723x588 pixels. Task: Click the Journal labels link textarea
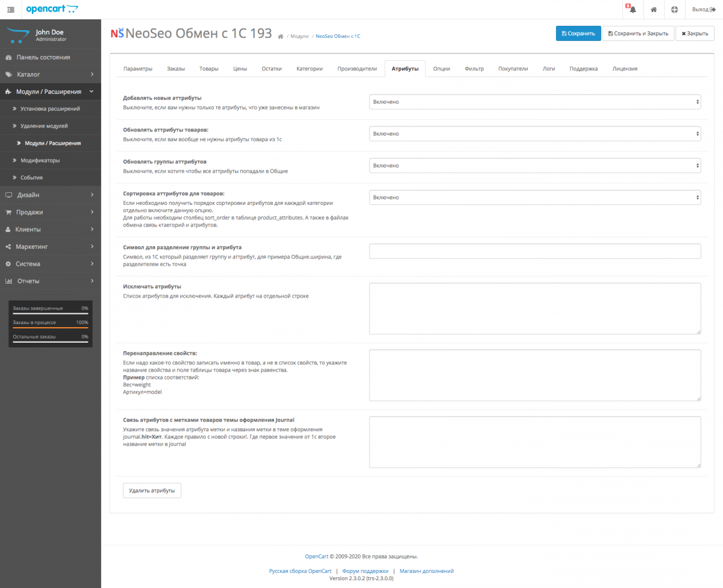(535, 442)
